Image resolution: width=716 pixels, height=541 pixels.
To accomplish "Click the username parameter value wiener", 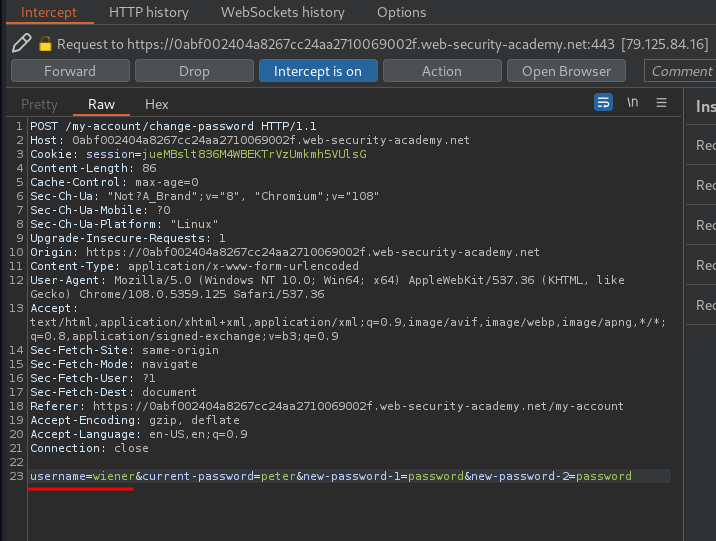I will [114, 476].
